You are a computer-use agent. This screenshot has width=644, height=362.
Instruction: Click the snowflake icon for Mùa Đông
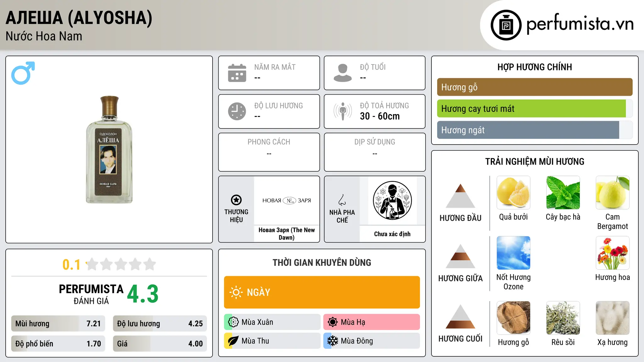(x=332, y=341)
